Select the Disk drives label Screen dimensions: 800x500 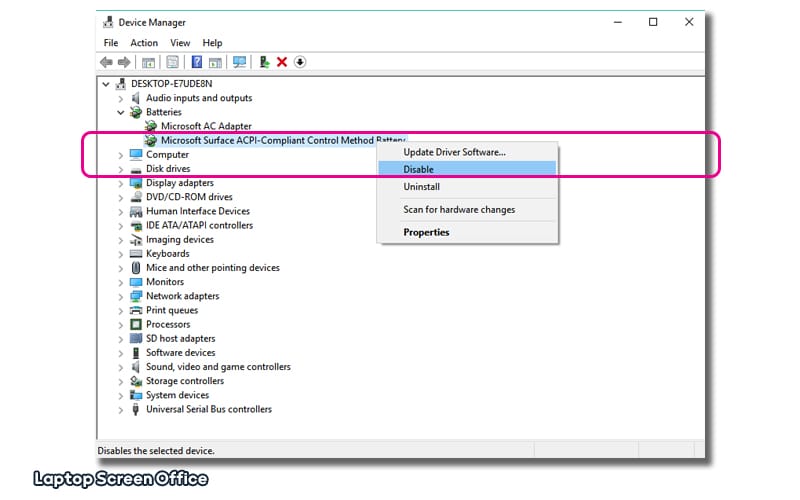point(168,169)
